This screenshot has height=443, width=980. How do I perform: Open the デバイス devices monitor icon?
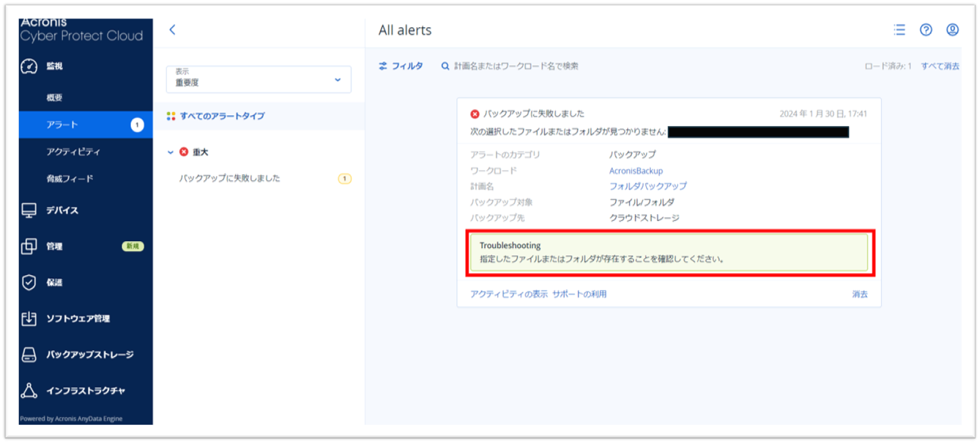click(x=28, y=211)
